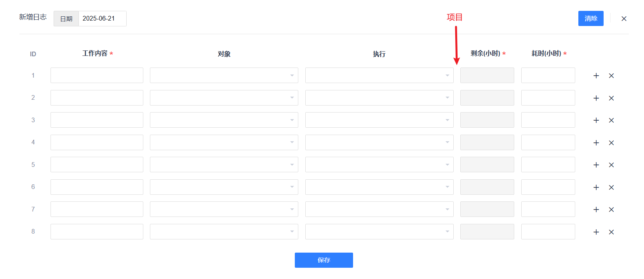Select the 工作内容 input in row 6
The image size is (644, 279).
(x=97, y=187)
